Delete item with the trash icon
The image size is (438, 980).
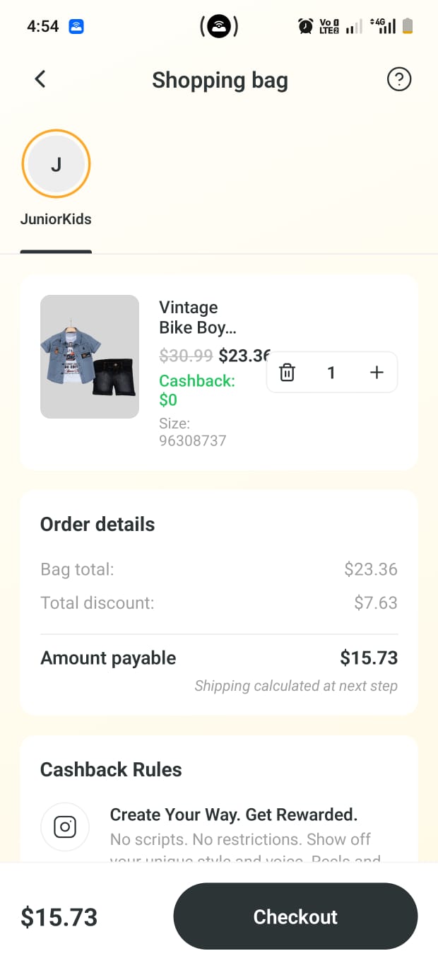287,373
